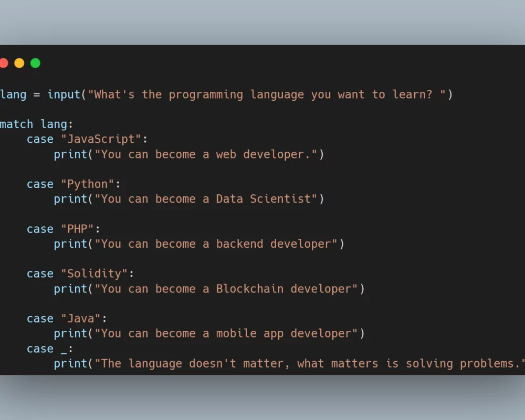The height and width of the screenshot is (420, 525).
Task: Click the 'case _:' wildcard line
Action: [x=50, y=349]
